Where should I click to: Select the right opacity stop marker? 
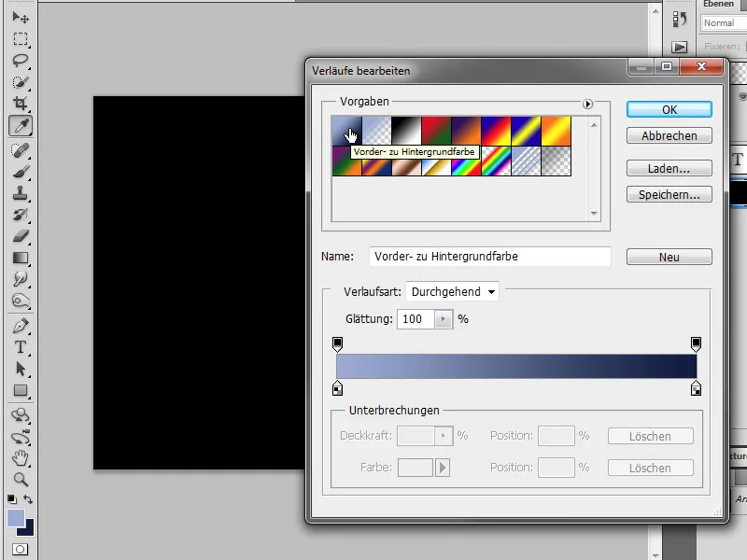(x=696, y=343)
